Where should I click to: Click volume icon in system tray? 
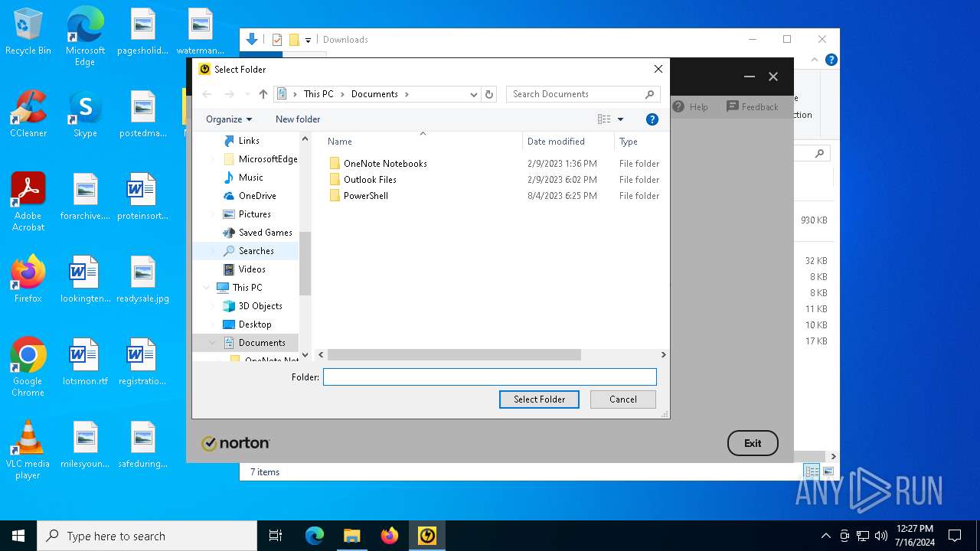coord(880,536)
